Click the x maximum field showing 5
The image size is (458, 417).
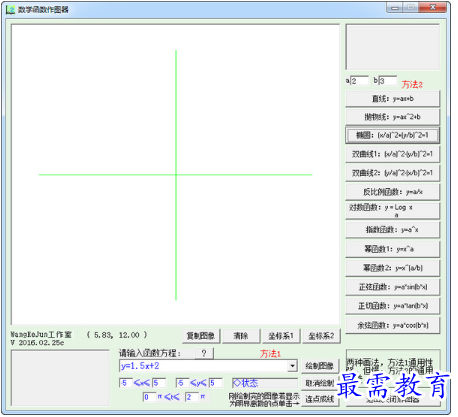pyautogui.click(x=159, y=383)
